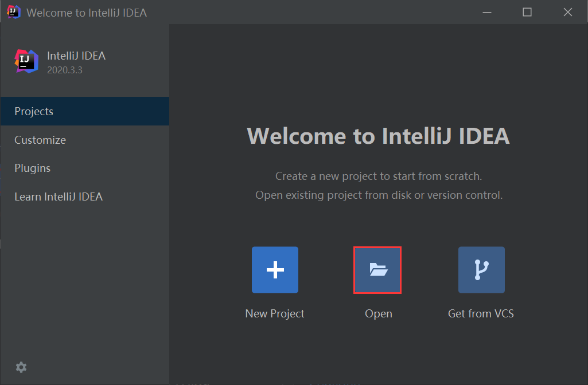Click the window title text

87,12
